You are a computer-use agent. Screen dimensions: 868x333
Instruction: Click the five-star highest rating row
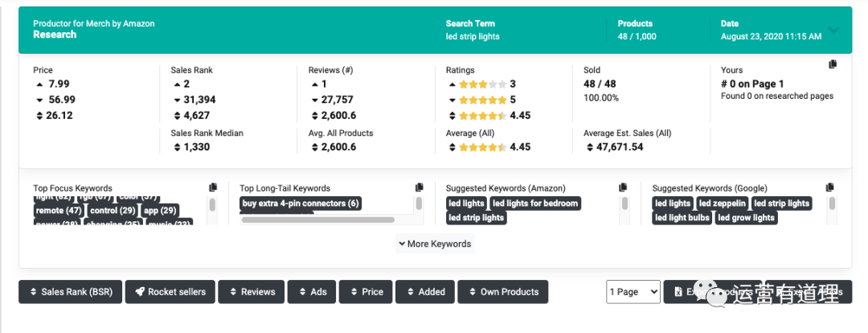[x=482, y=100]
